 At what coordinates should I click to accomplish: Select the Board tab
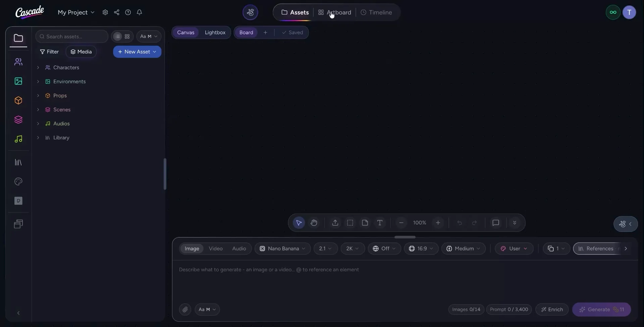(x=246, y=33)
